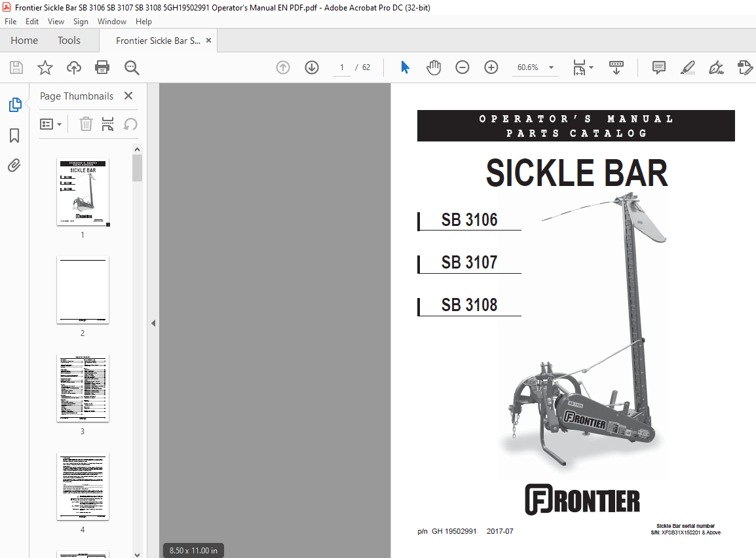Switch to the Home tab
Screen dimensions: 756x558
24,41
